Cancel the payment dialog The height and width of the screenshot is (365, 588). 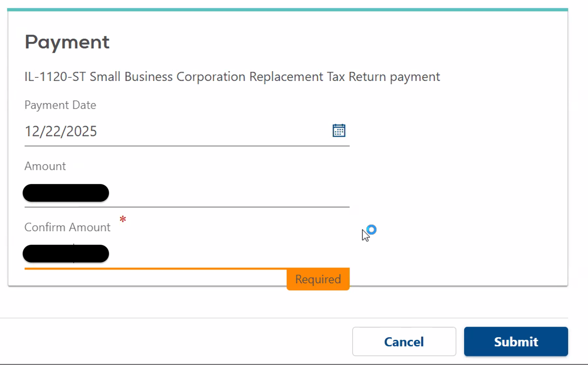pos(404,342)
